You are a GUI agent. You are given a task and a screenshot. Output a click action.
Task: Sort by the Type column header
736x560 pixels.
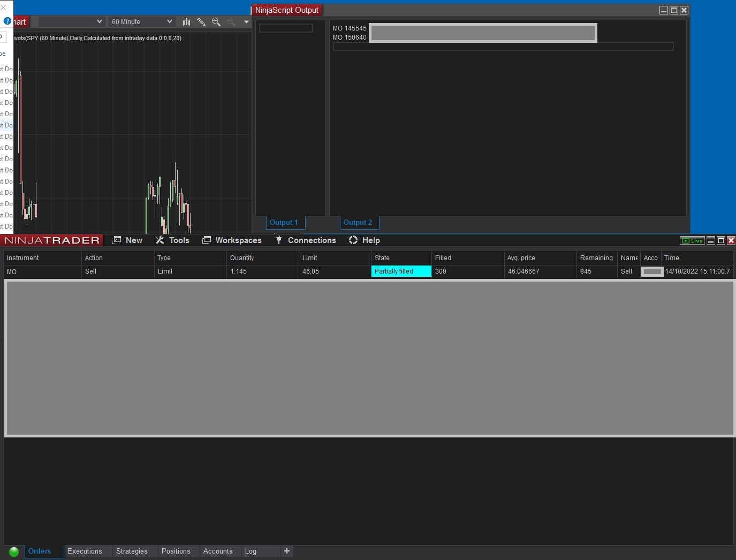pyautogui.click(x=191, y=258)
